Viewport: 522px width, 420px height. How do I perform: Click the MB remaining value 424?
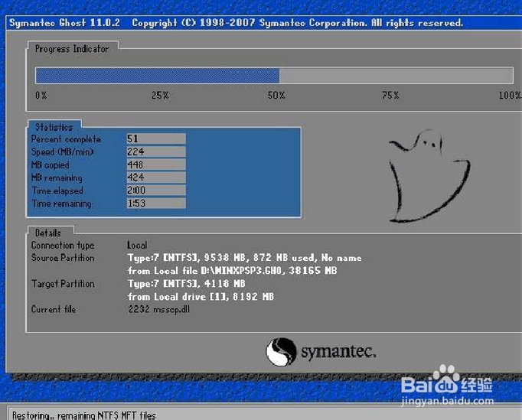[156, 177]
